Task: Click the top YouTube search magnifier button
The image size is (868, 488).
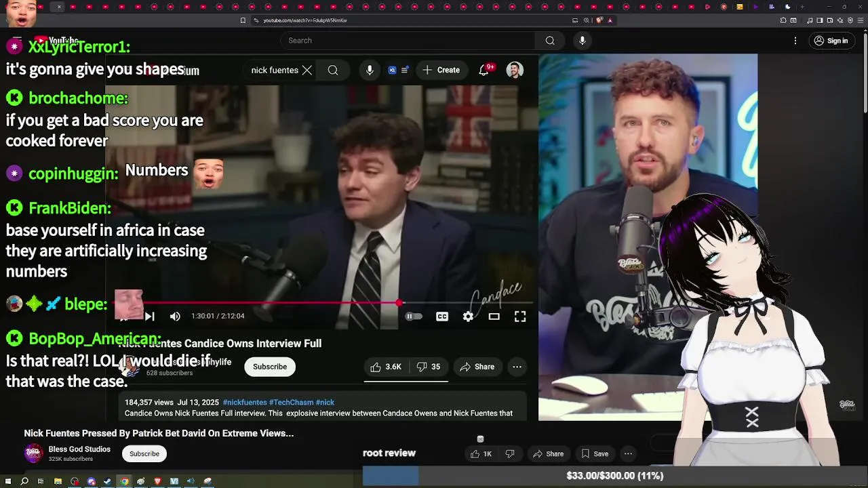Action: (x=550, y=41)
